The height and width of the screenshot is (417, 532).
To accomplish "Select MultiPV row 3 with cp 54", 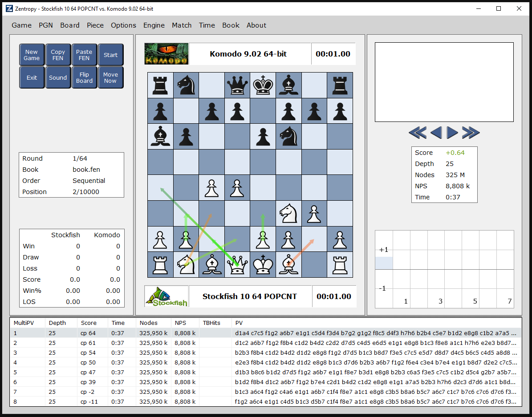I will coord(266,353).
